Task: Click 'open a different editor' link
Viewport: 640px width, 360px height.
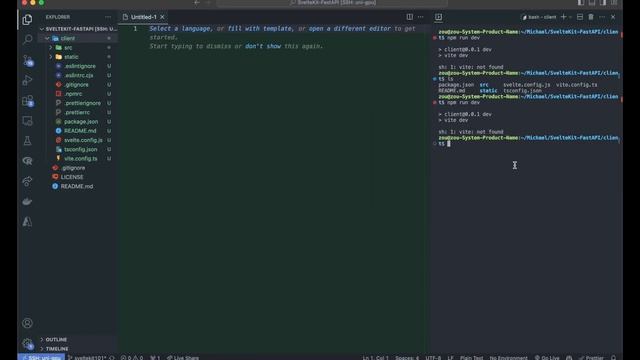Action: click(x=349, y=29)
